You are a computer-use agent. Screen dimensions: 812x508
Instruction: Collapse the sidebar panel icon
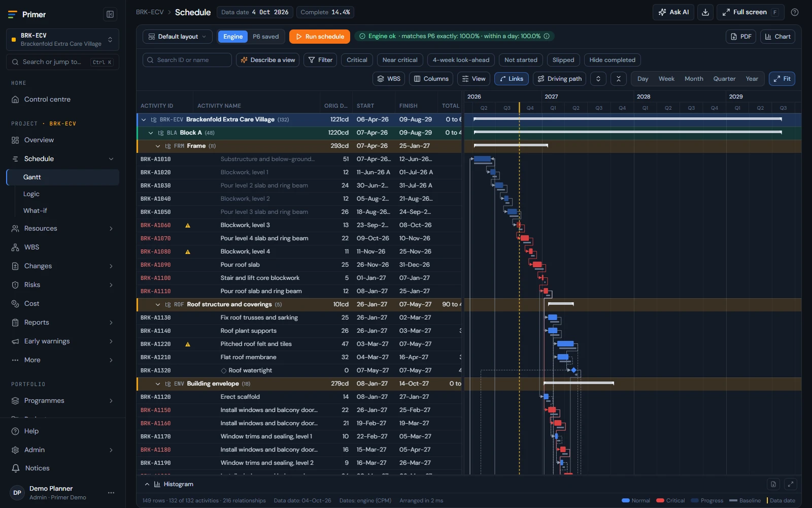click(x=110, y=14)
